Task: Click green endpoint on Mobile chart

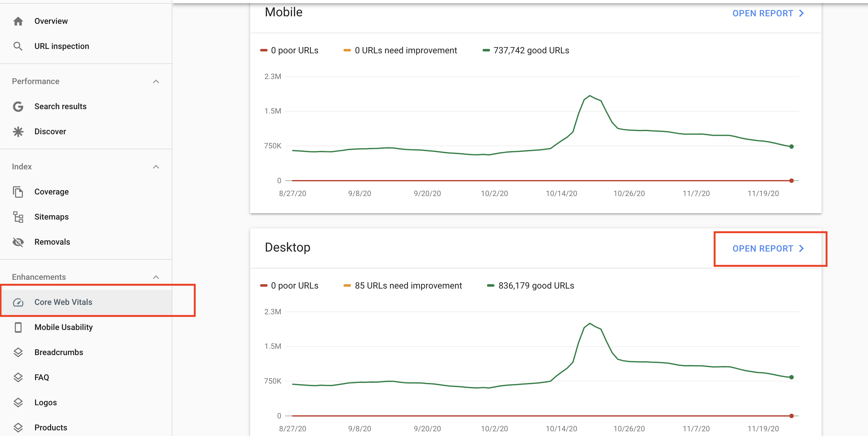Action: 791,146
